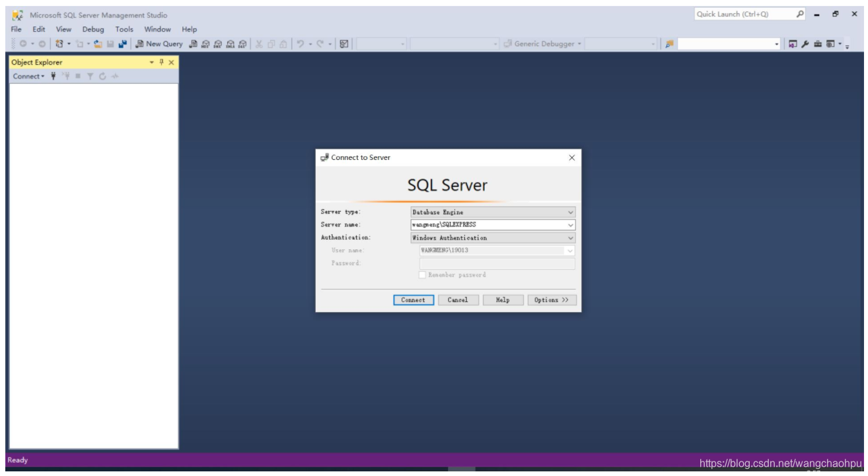
Task: Open the Debug menu
Action: pos(94,29)
